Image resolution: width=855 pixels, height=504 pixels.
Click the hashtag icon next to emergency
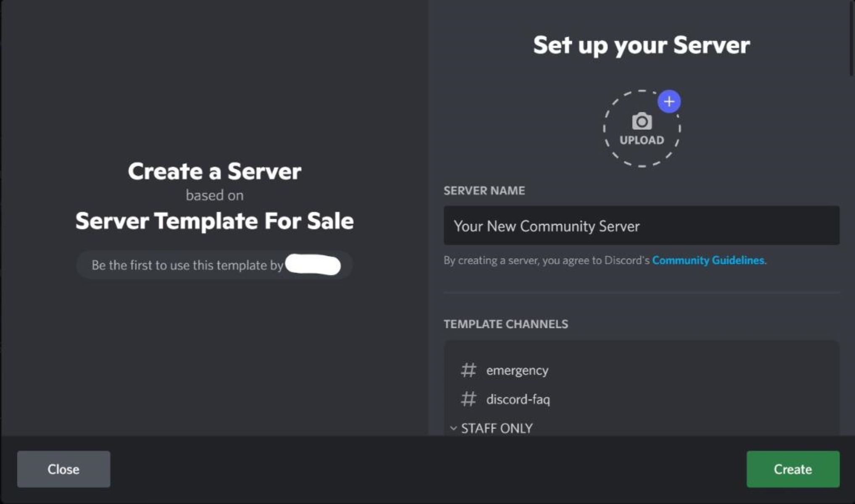pos(468,369)
